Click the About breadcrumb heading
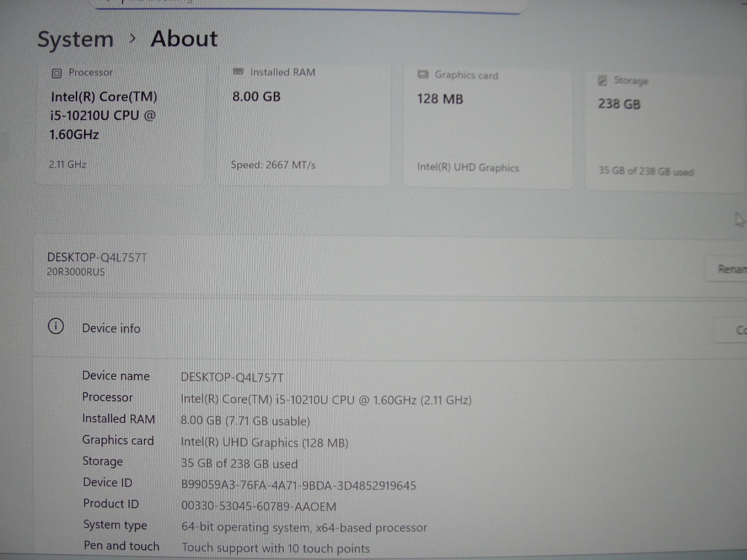Viewport: 747px width, 560px height. (x=184, y=38)
